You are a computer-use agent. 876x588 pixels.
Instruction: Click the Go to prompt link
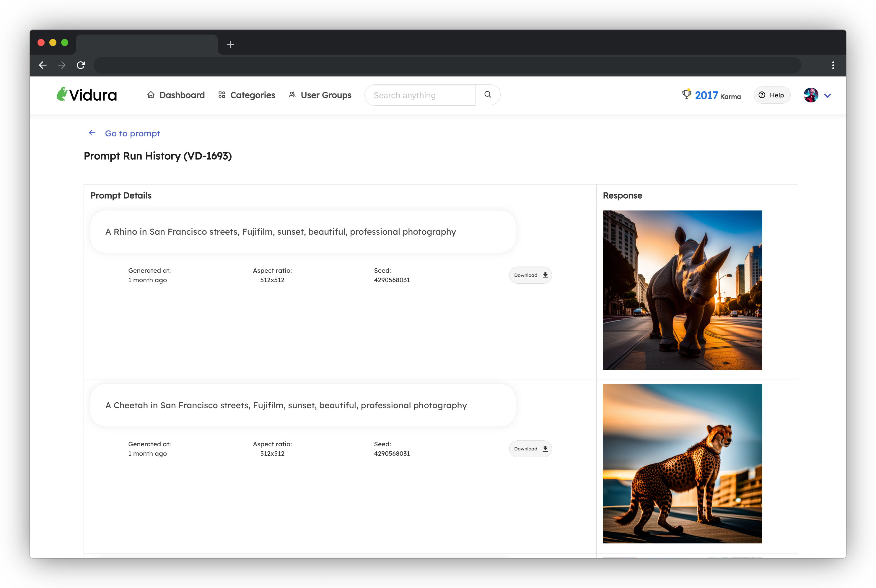coord(132,133)
